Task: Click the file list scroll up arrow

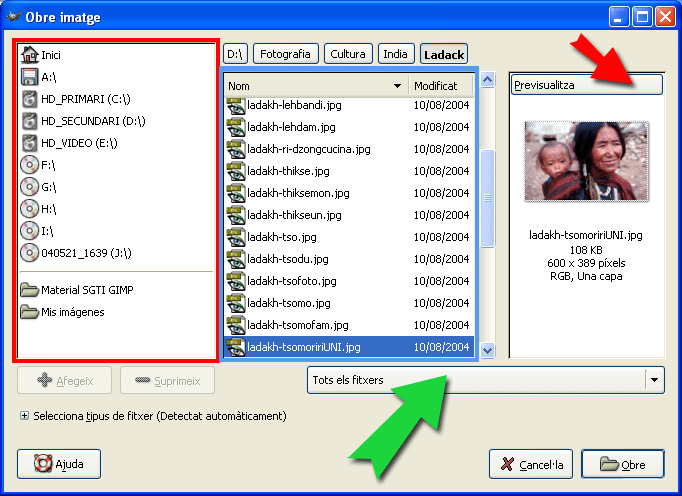Action: click(488, 80)
